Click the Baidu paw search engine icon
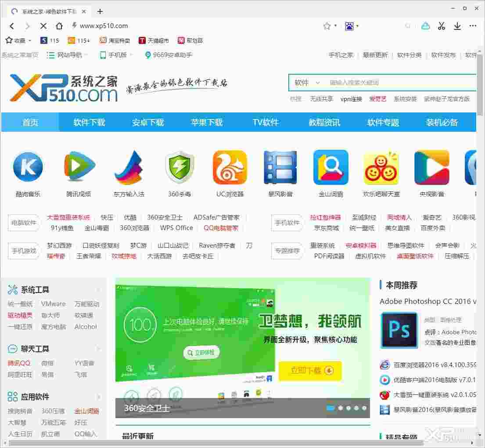 coord(349,26)
